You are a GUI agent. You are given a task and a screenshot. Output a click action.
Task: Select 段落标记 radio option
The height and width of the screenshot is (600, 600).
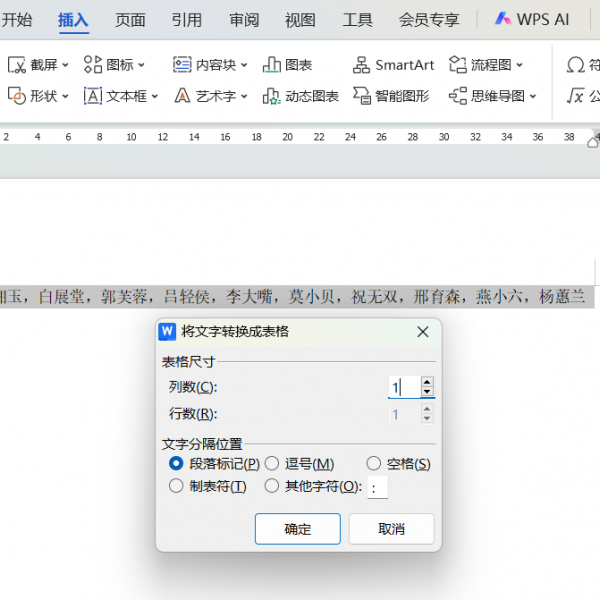(176, 464)
